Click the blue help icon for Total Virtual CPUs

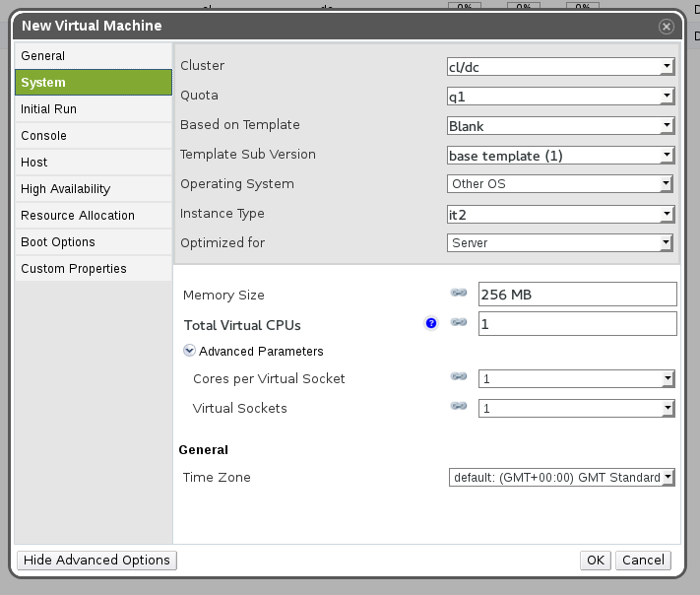tap(431, 323)
